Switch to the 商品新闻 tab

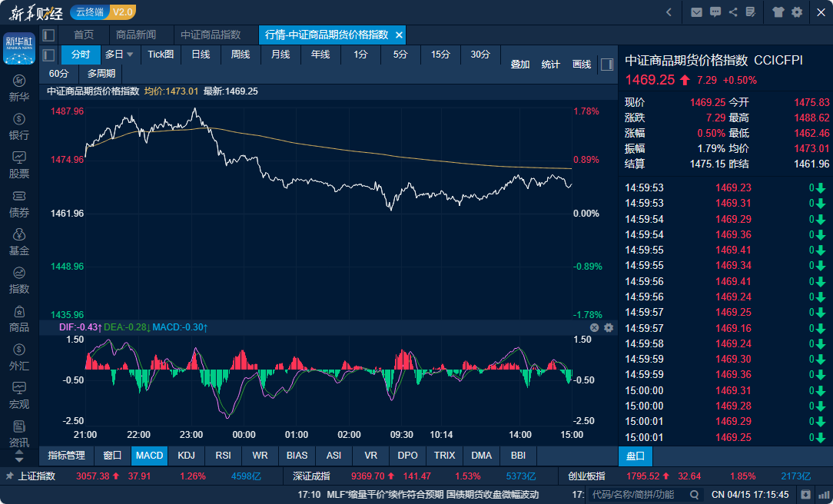(x=135, y=35)
